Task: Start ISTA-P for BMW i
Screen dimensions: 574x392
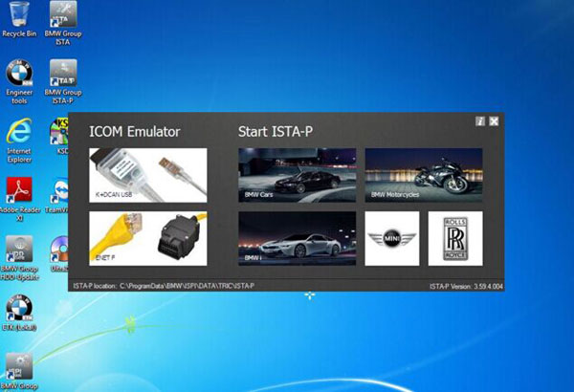Action: click(297, 238)
